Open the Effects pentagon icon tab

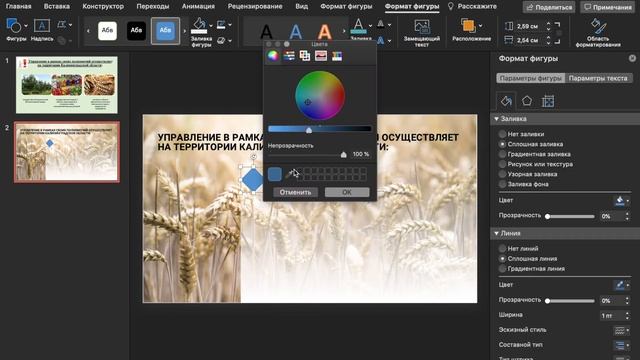[x=527, y=101]
